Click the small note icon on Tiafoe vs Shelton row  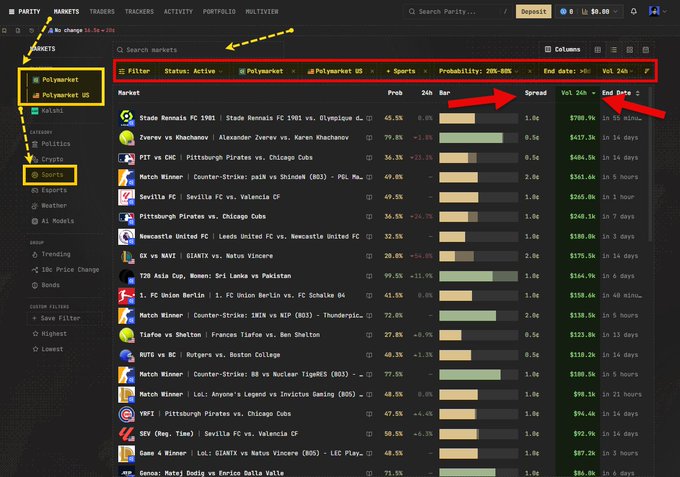coord(369,335)
